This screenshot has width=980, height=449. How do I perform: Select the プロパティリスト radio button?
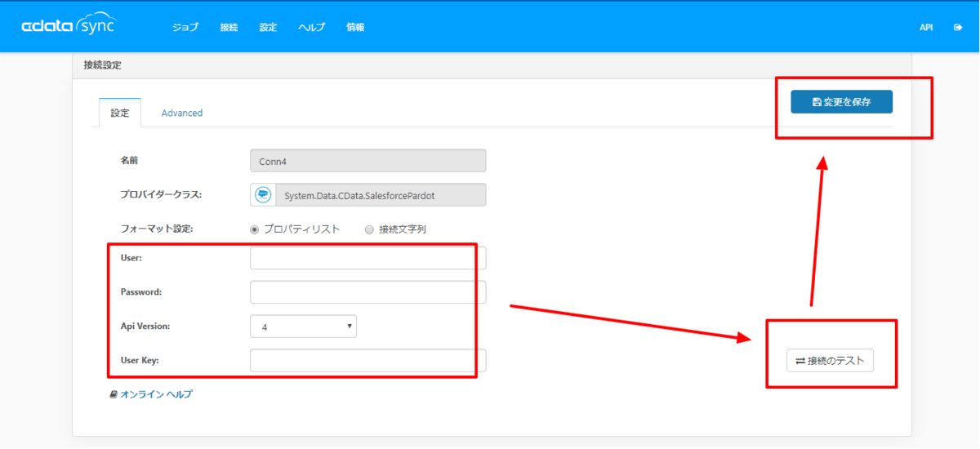click(255, 229)
